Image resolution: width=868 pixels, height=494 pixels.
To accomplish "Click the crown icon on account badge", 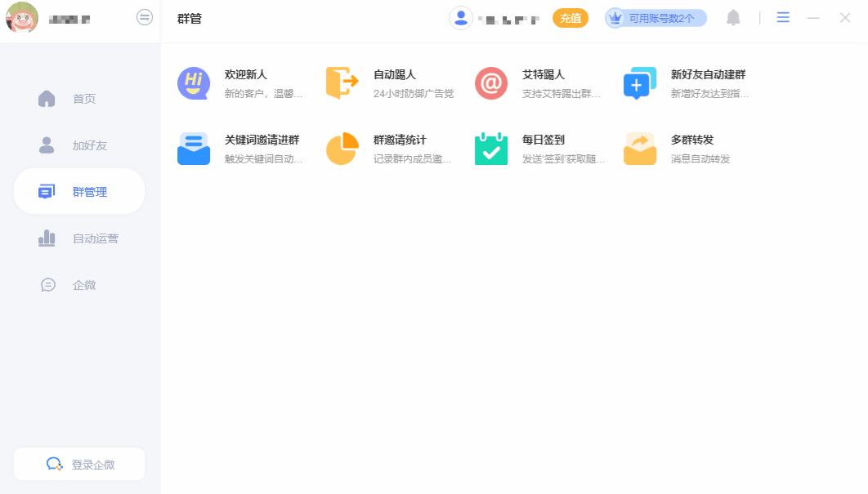I will click(615, 18).
